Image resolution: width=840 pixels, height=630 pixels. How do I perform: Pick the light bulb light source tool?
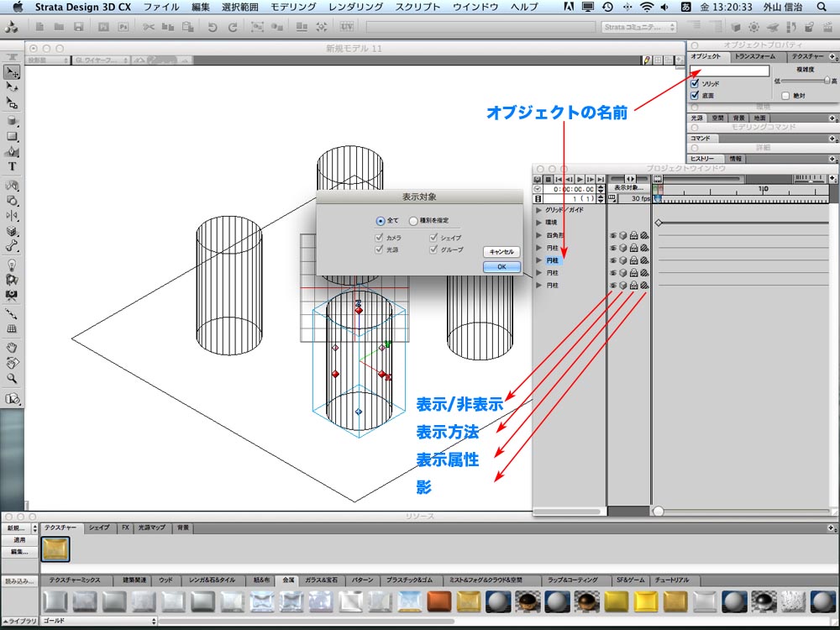pyautogui.click(x=13, y=264)
